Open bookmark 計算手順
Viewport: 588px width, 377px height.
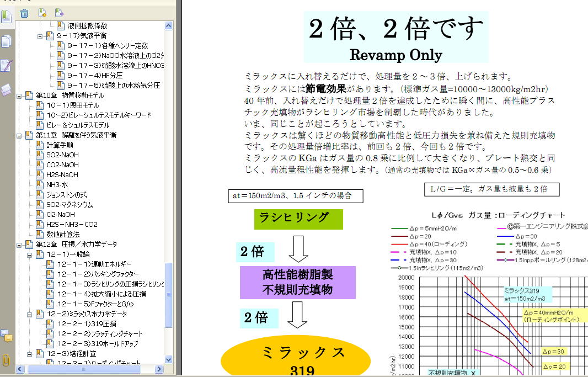click(60, 145)
